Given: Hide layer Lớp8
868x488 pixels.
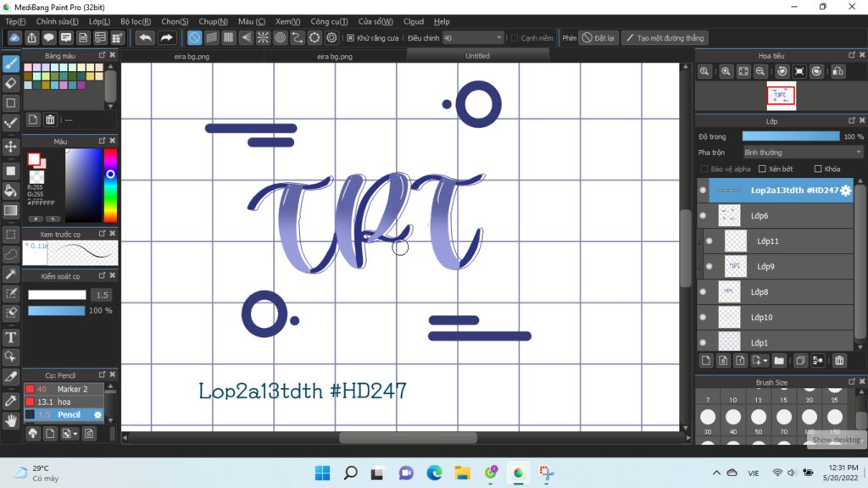Looking at the screenshot, I should [703, 292].
